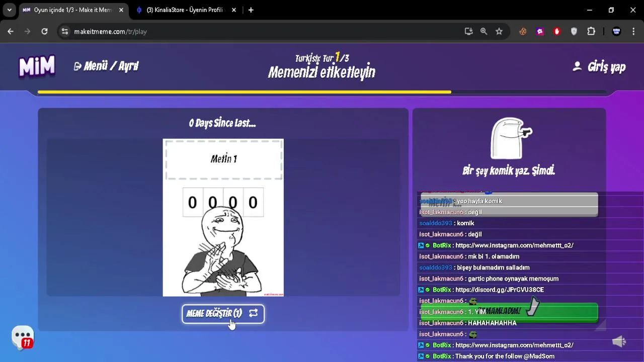Click the green Tamamladım button
644x362 pixels.
point(509,312)
